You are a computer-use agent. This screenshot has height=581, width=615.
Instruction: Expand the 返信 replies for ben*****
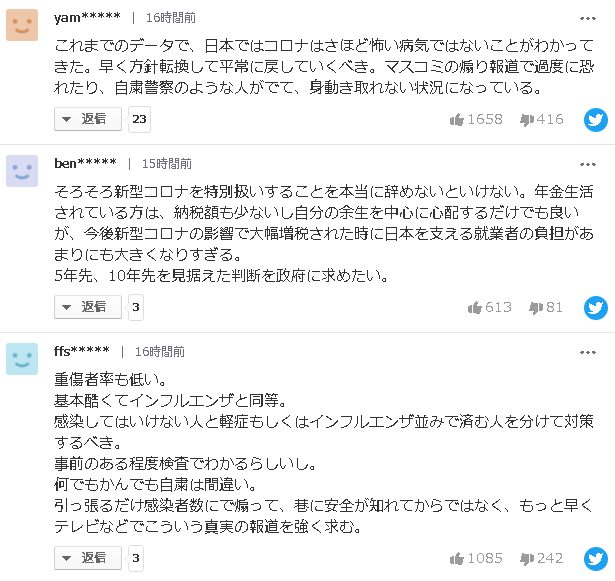click(x=87, y=307)
